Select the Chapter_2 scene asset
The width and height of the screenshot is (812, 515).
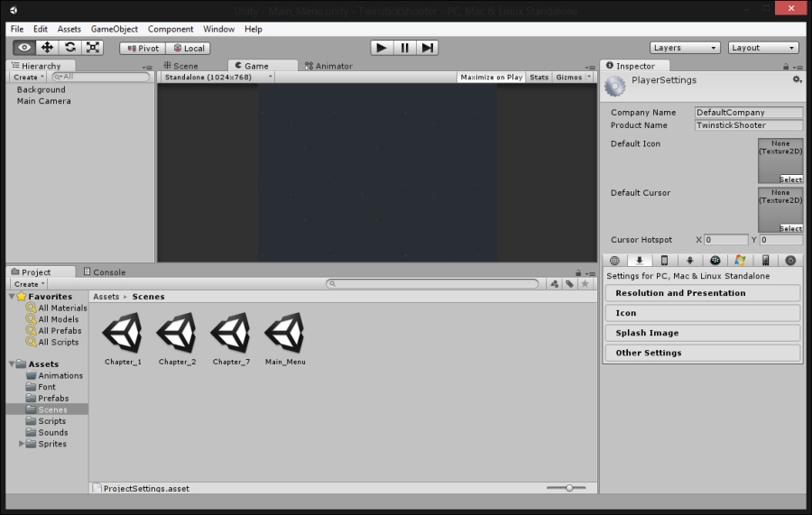[177, 338]
